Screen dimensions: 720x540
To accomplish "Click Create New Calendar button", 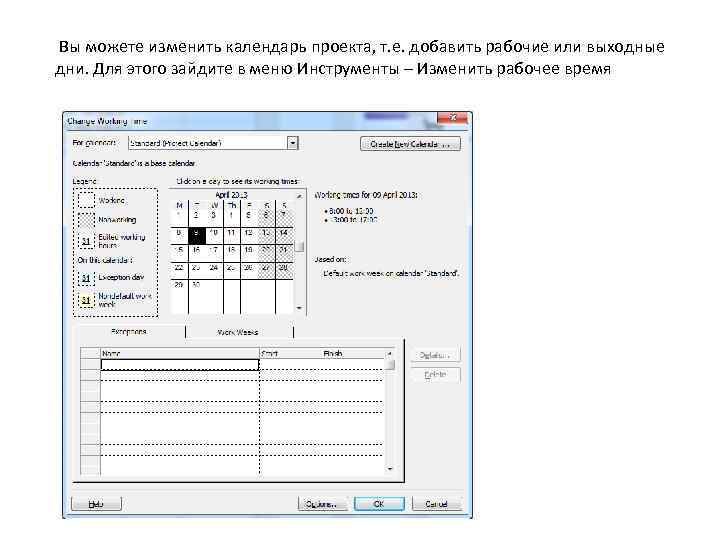I will point(410,144).
